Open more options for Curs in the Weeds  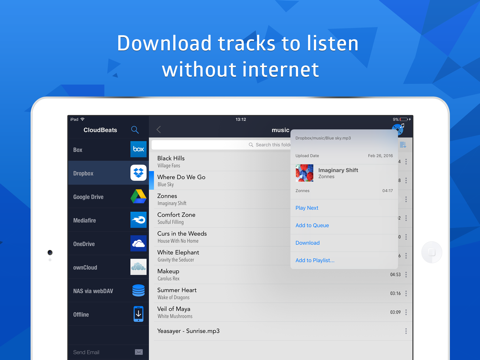(406, 237)
